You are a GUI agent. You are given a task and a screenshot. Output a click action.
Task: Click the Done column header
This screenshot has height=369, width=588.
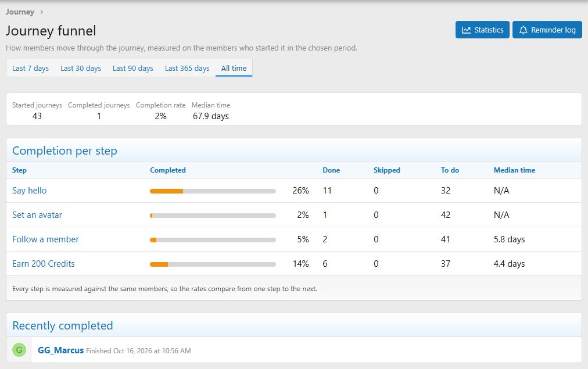point(331,170)
